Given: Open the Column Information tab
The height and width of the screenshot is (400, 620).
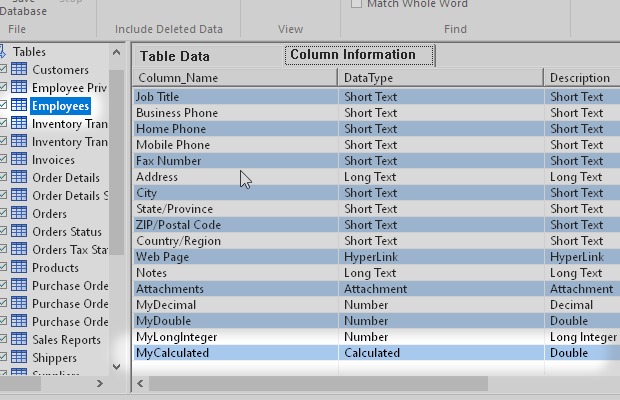Looking at the screenshot, I should pos(359,55).
